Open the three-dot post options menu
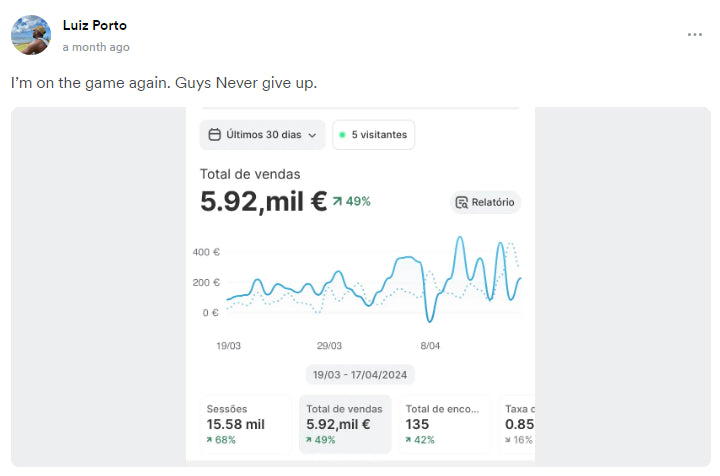This screenshot has width=720, height=476. 694,34
